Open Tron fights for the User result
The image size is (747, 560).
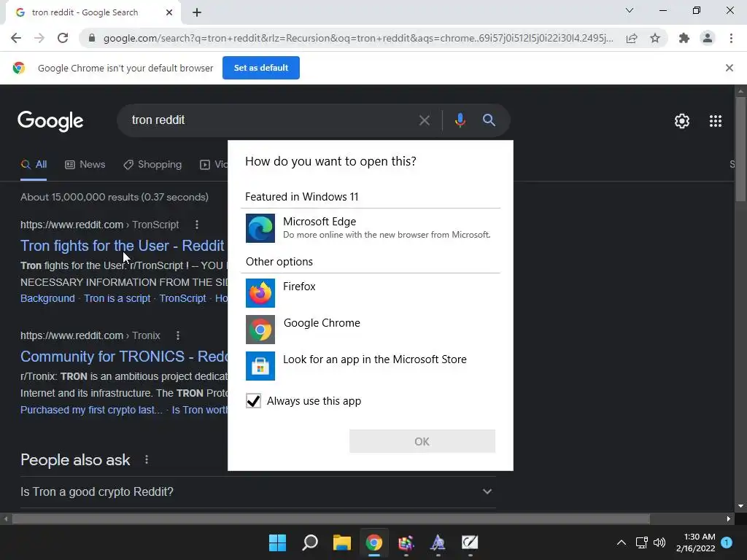pos(123,246)
